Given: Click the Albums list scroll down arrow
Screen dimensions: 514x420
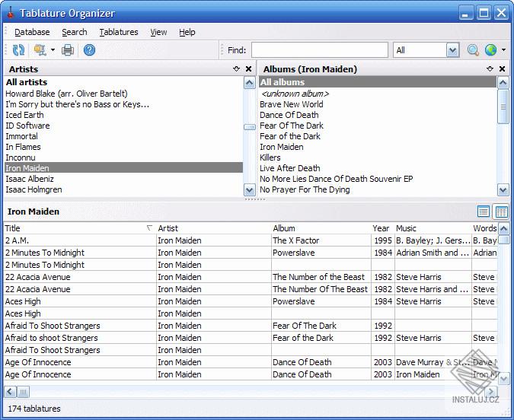Looking at the screenshot, I should coord(503,189).
